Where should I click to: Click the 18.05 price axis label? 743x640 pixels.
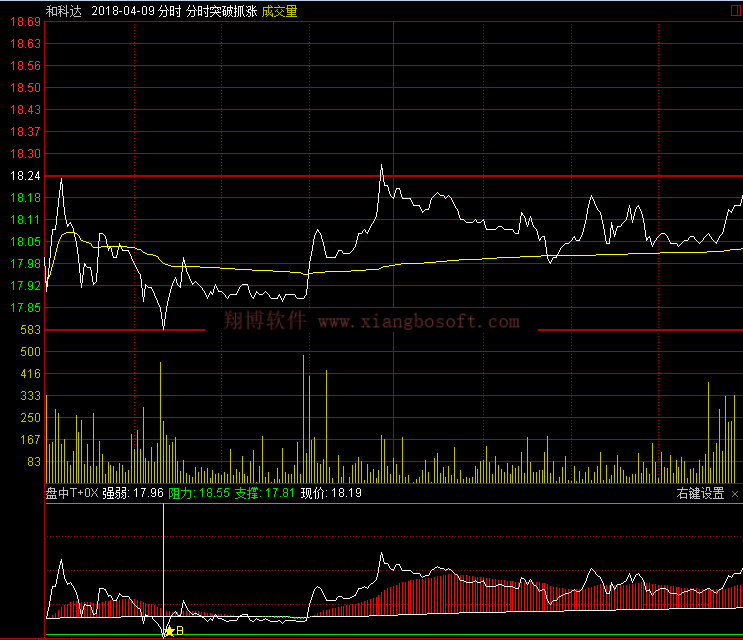tap(26, 242)
